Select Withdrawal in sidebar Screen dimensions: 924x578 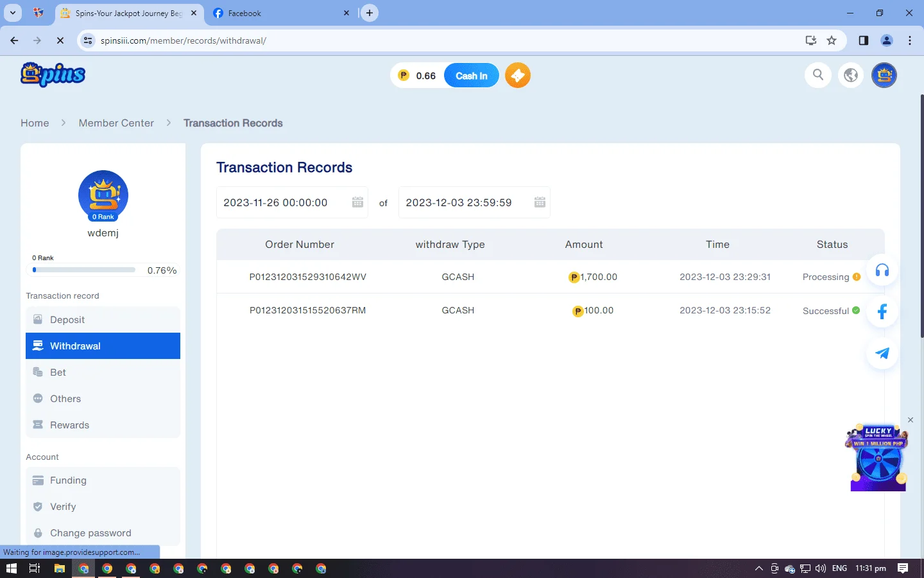103,346
